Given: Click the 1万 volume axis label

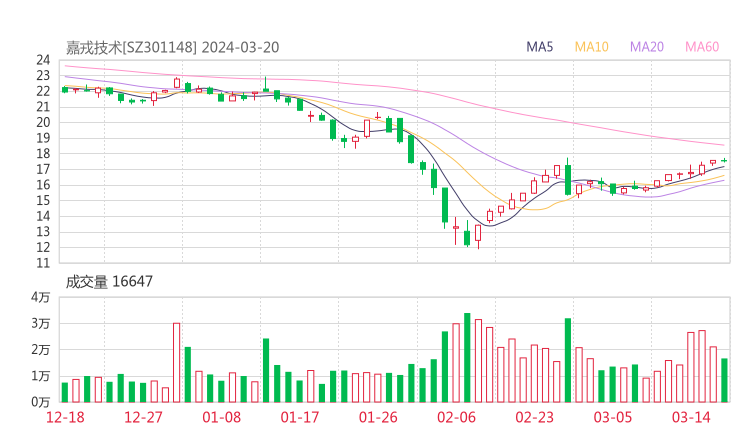Looking at the screenshot, I should (x=41, y=376).
